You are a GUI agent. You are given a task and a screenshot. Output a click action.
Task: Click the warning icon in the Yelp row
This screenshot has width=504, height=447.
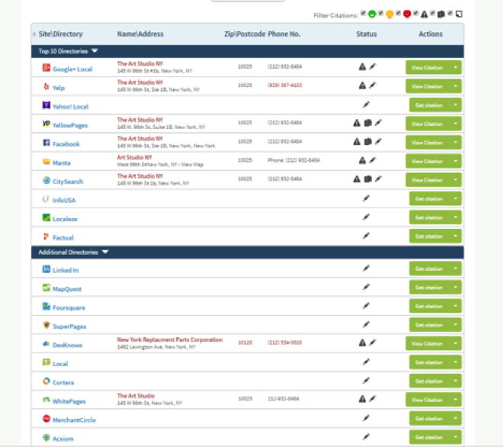point(362,85)
